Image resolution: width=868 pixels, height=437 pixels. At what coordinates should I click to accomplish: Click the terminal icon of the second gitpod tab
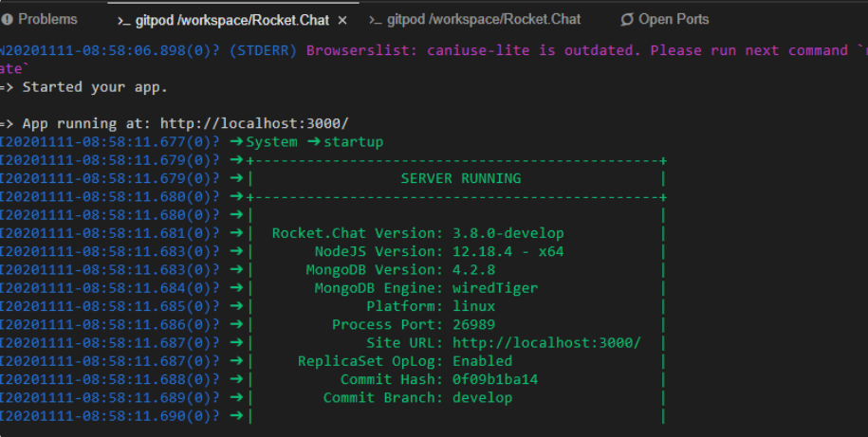pos(376,21)
